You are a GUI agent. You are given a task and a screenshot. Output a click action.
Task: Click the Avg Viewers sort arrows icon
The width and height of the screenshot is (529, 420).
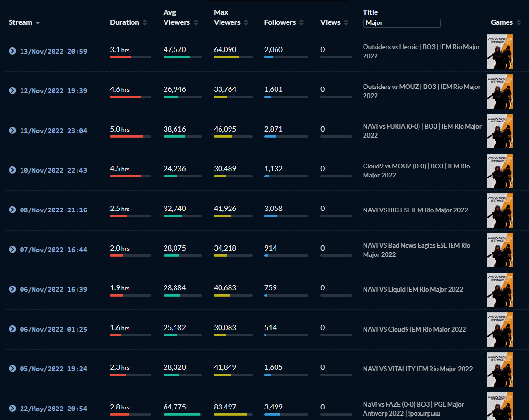(x=196, y=22)
